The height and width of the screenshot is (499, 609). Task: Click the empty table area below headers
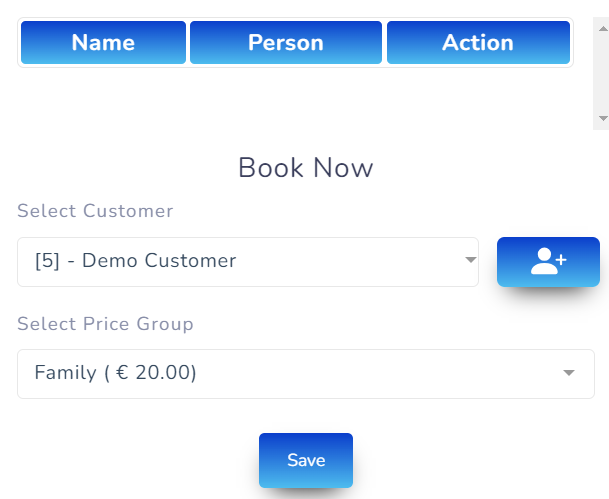coord(295,95)
